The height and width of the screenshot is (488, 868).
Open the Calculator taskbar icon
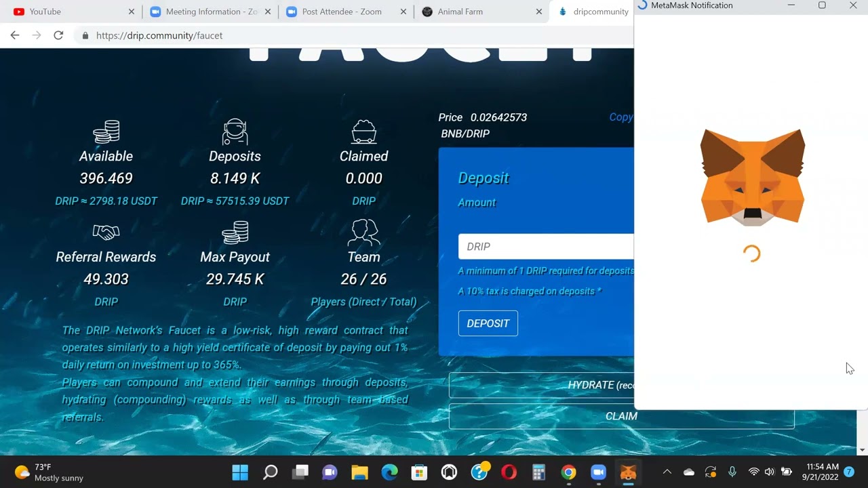(539, 472)
